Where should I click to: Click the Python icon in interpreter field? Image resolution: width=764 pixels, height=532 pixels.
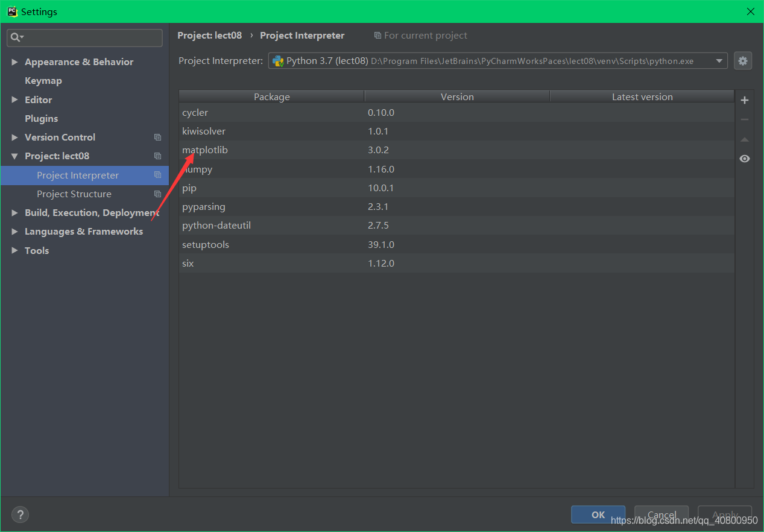click(x=278, y=61)
